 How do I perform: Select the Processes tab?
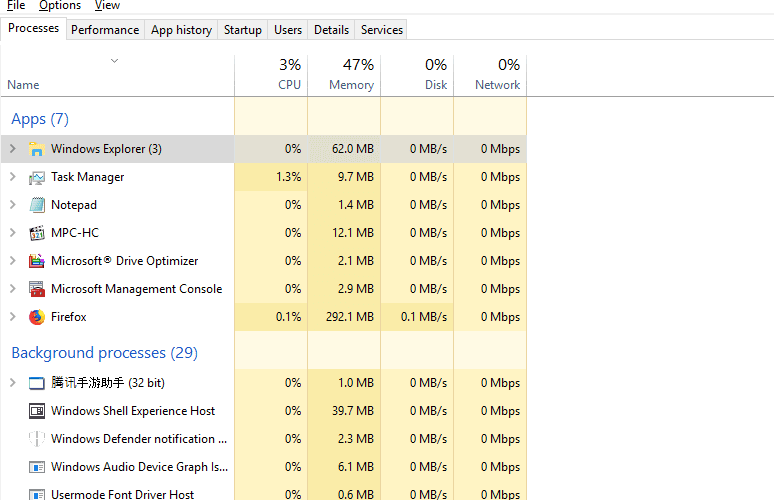pyautogui.click(x=34, y=29)
